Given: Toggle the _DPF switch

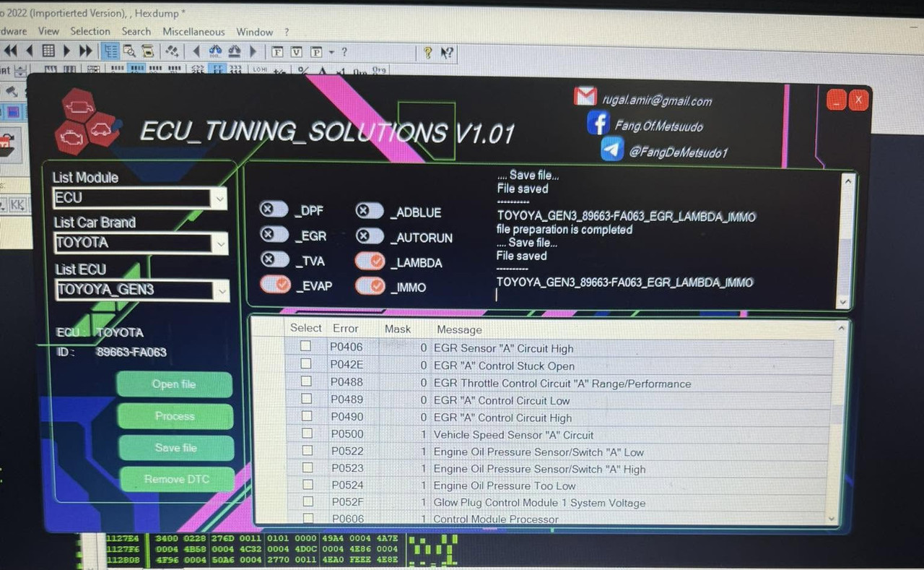Looking at the screenshot, I should [x=274, y=210].
